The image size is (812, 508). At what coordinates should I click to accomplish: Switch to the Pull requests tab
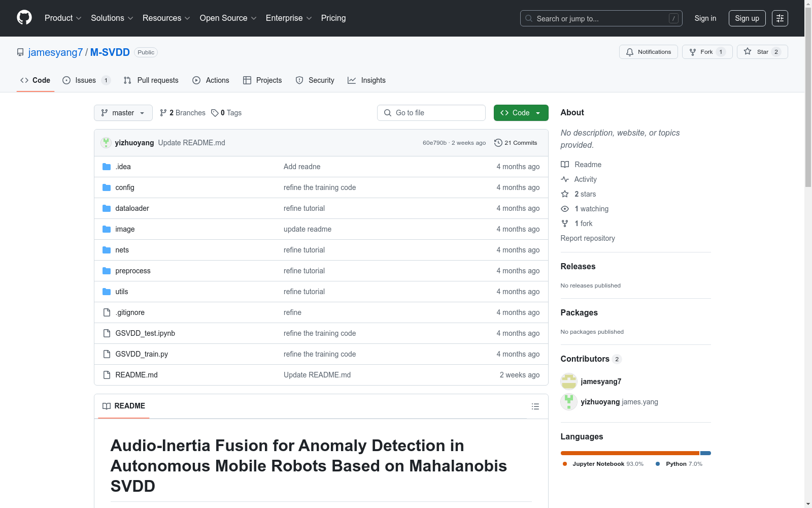pos(151,80)
